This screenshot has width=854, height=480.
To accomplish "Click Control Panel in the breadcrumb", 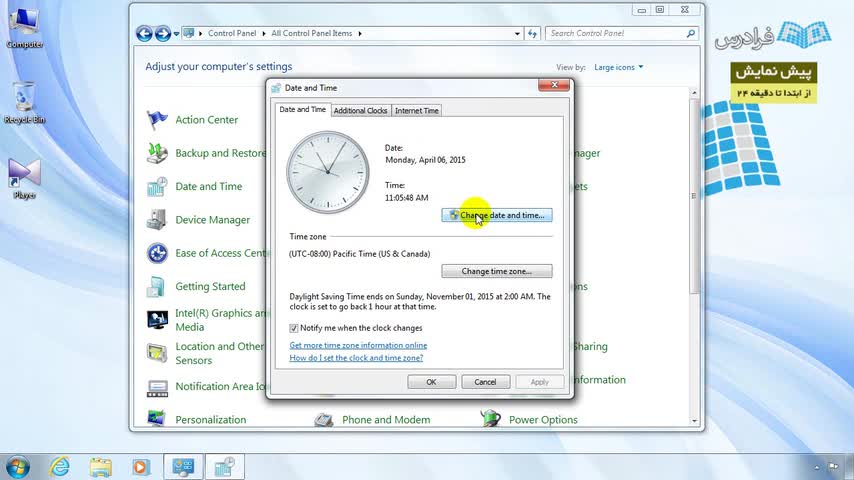I will [232, 33].
